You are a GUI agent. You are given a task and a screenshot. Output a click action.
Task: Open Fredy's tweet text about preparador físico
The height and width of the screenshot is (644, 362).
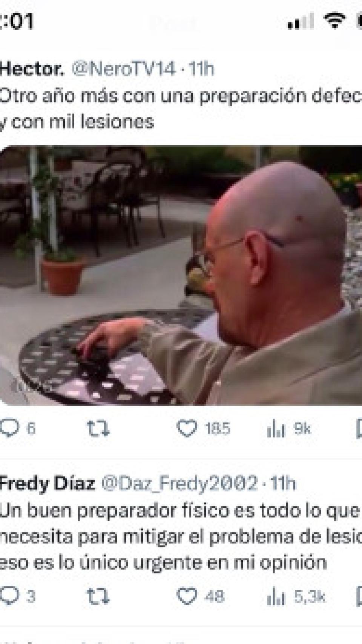click(181, 537)
